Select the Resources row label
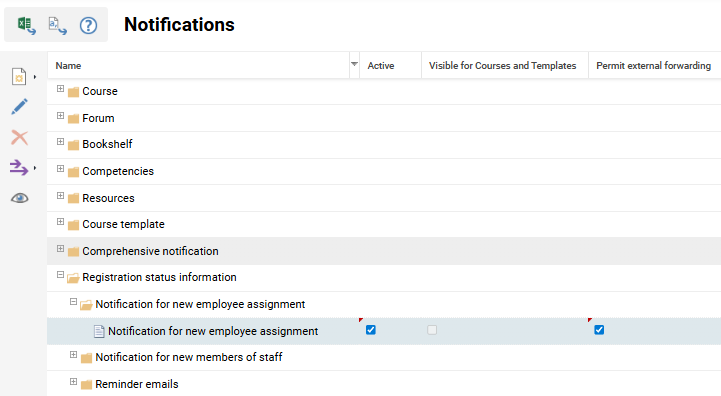 click(x=108, y=198)
